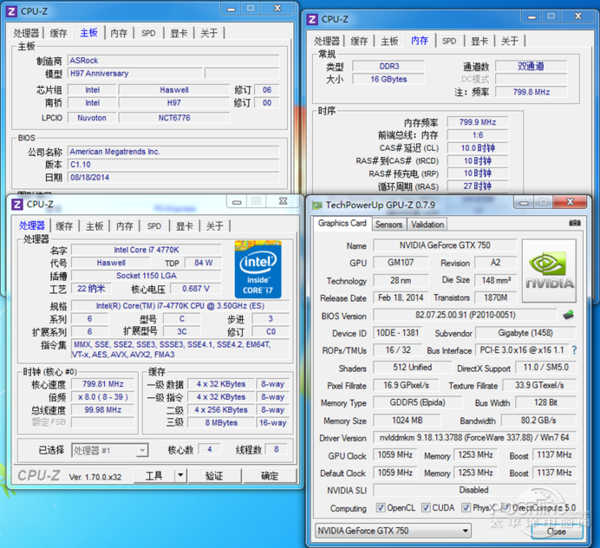Toggle the OpenCL checkbox

(x=379, y=508)
